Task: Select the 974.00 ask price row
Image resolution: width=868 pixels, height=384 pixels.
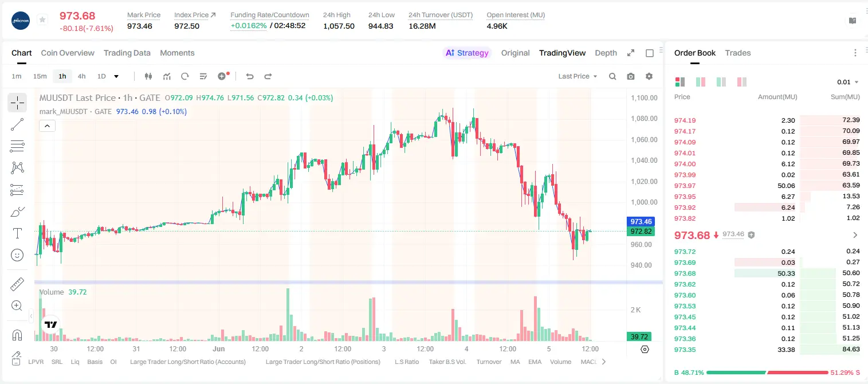Action: pyautogui.click(x=767, y=164)
